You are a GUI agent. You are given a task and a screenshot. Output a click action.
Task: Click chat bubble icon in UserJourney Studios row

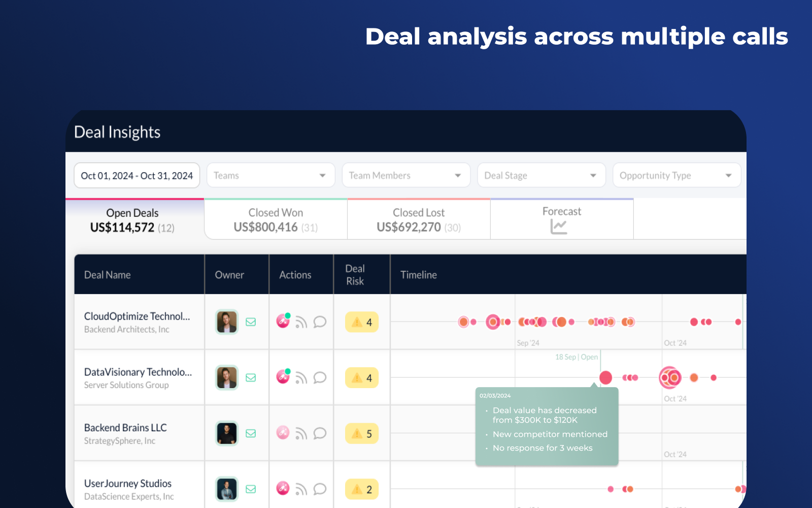click(x=320, y=489)
